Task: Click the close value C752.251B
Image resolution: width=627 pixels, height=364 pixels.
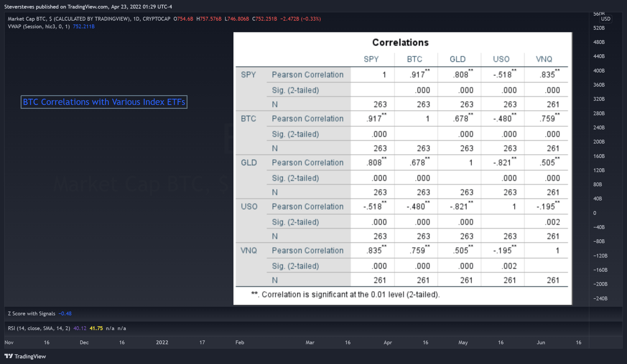Action: 265,19
